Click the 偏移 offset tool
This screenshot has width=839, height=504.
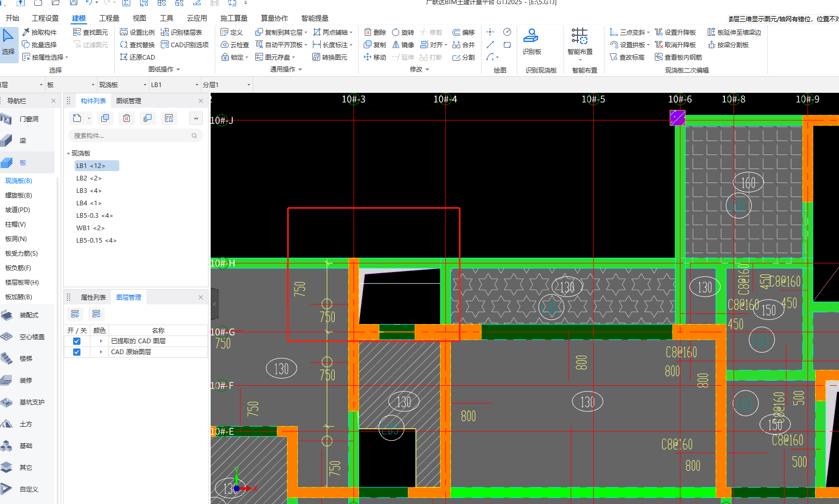coord(464,32)
